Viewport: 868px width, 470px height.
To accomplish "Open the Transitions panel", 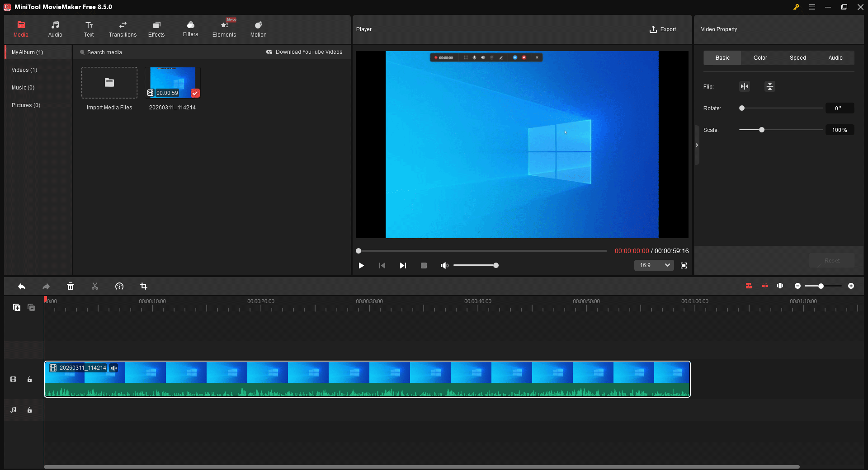I will tap(122, 29).
